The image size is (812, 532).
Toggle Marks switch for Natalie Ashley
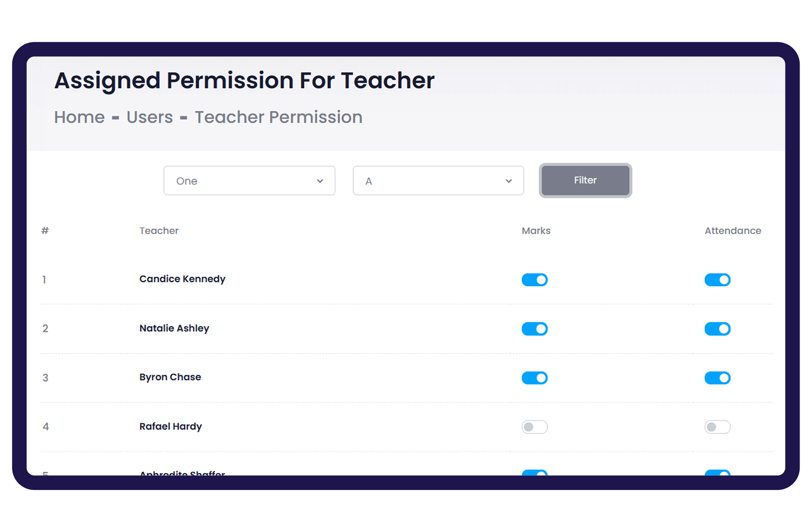click(534, 329)
